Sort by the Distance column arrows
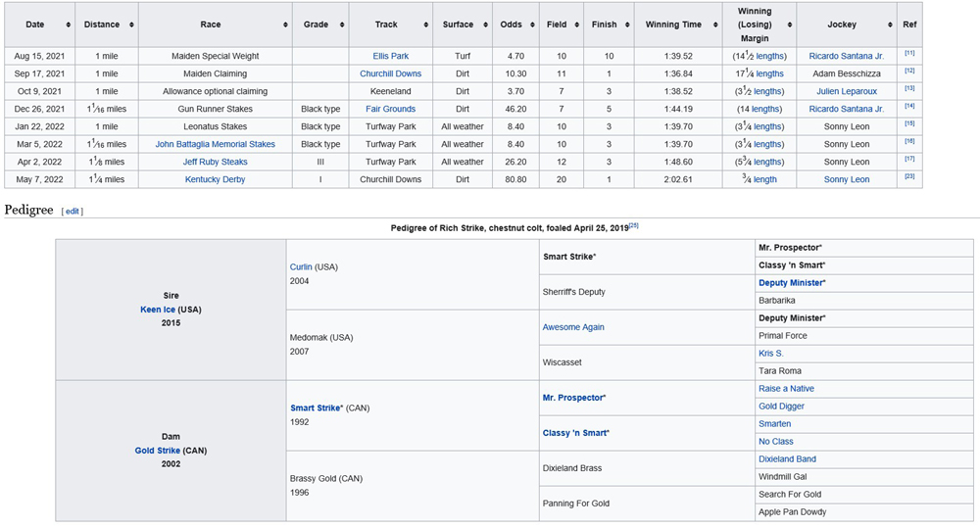This screenshot has width=980, height=527. click(x=131, y=24)
